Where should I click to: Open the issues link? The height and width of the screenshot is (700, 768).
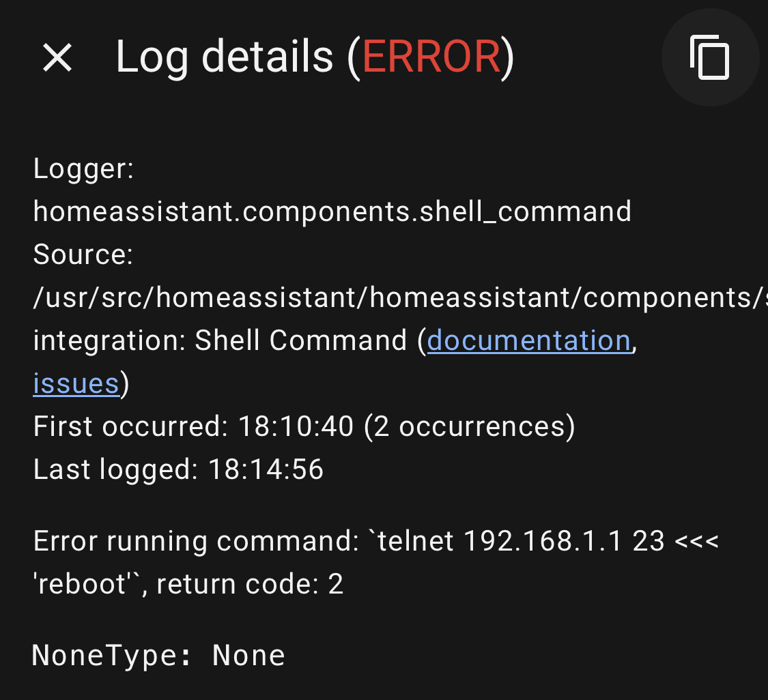(x=76, y=383)
